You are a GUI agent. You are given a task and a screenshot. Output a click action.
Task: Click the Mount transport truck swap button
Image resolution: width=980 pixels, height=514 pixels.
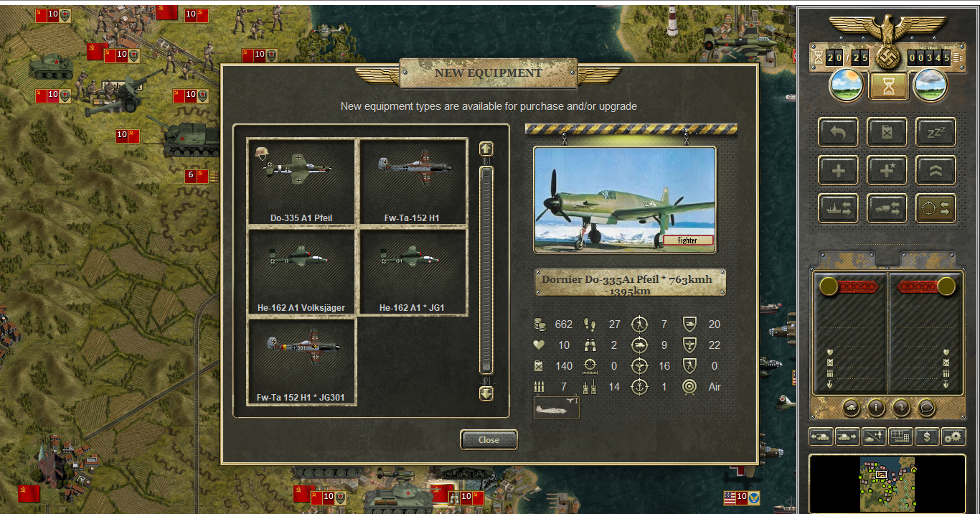pos(887,208)
